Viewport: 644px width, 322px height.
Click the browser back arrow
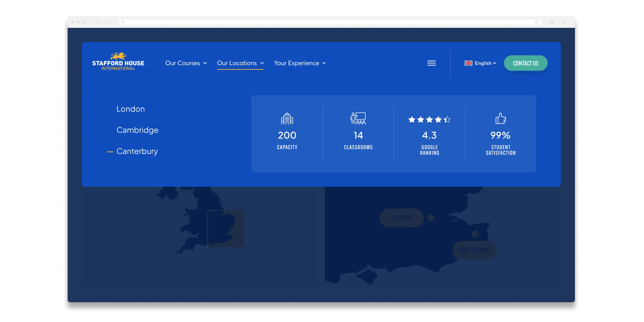click(x=96, y=22)
